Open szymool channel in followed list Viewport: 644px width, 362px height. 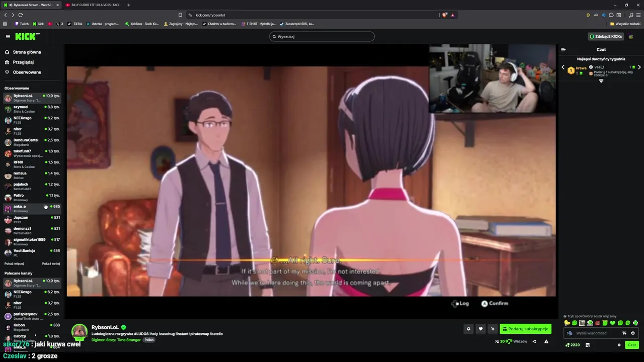point(32,109)
